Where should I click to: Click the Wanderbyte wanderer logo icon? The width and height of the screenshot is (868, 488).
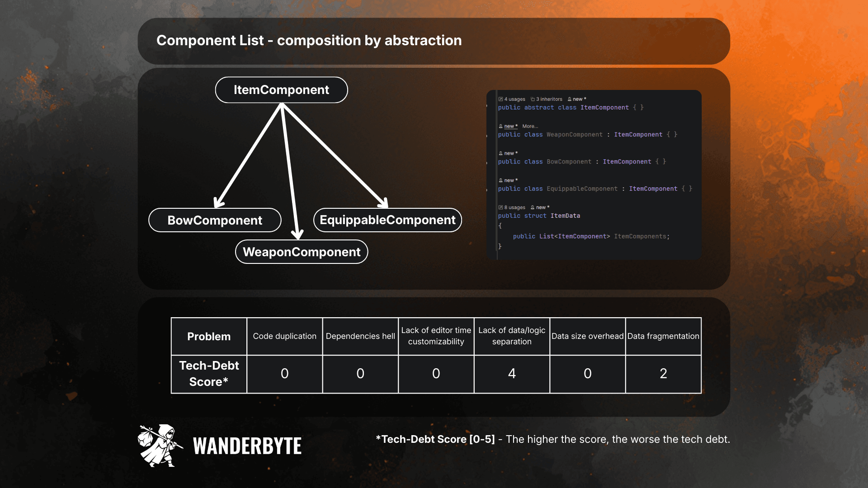coord(160,446)
